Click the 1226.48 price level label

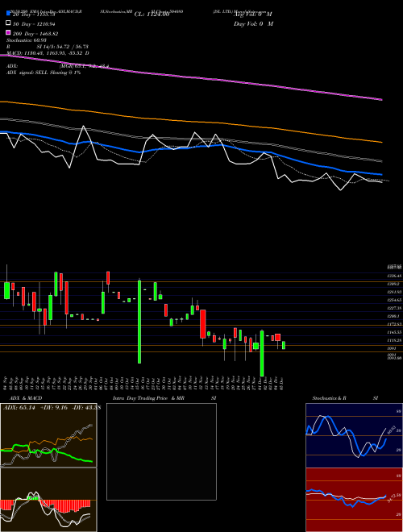[x=394, y=276]
